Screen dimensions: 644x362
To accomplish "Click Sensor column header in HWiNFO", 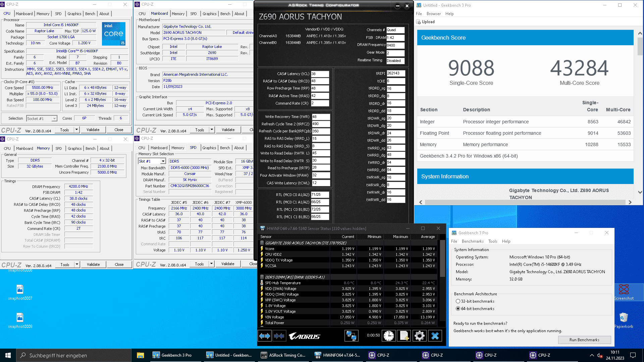I will point(266,237).
